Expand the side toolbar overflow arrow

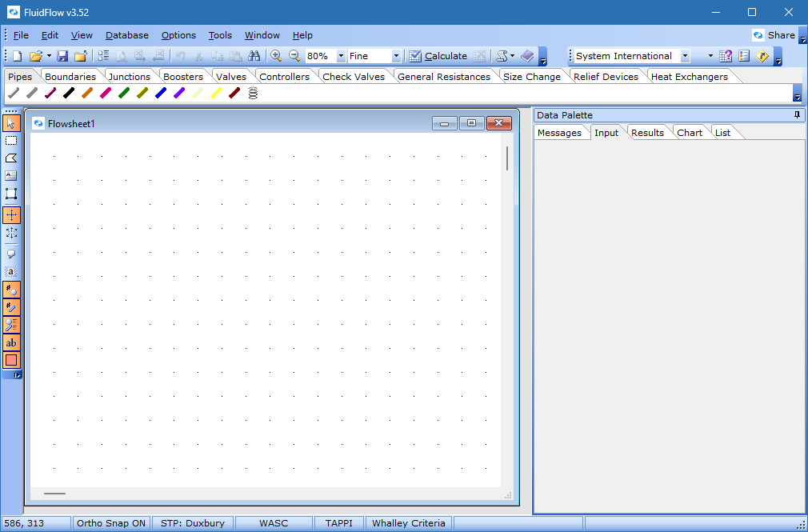17,375
